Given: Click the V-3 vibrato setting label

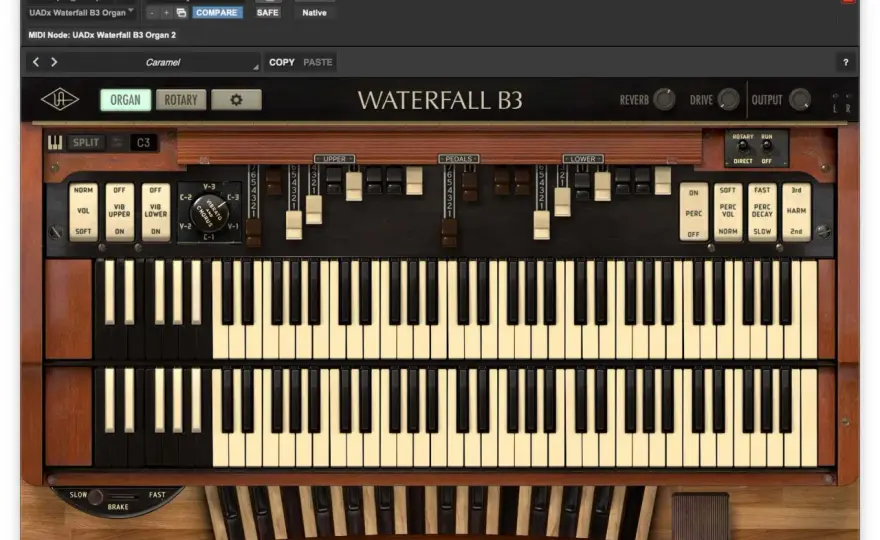Looking at the screenshot, I should tap(209, 187).
